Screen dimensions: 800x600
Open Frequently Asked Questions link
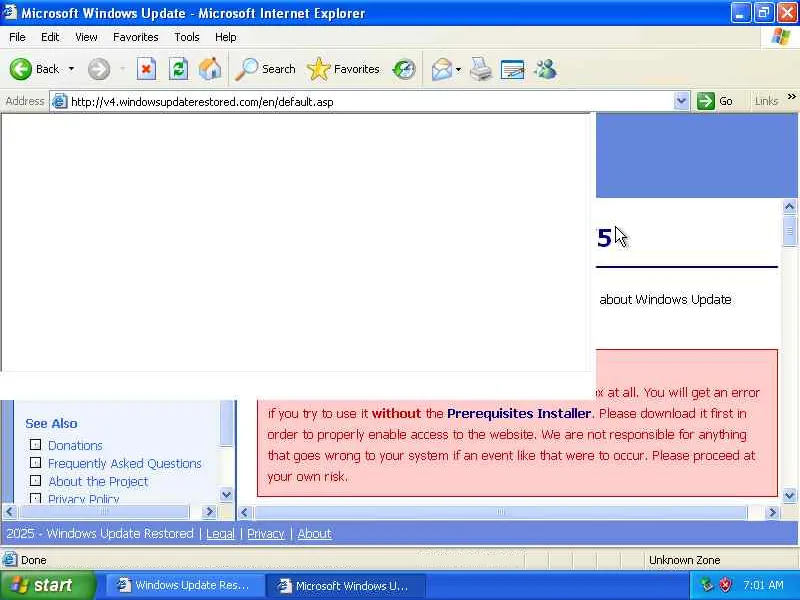click(124, 463)
